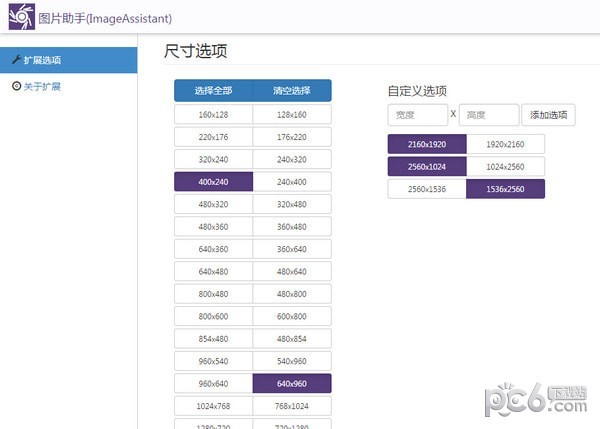
Task: Toggle the 160x128 size option
Action: (x=214, y=114)
